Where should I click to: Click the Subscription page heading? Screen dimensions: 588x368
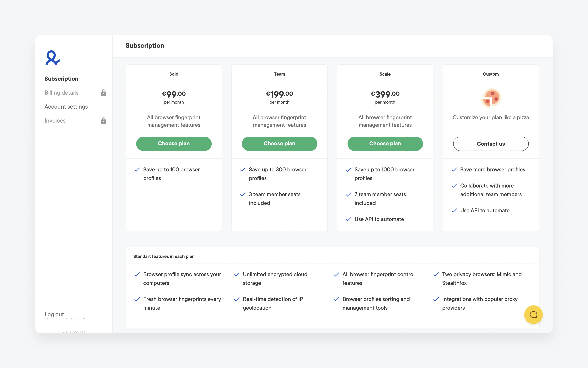click(x=145, y=46)
